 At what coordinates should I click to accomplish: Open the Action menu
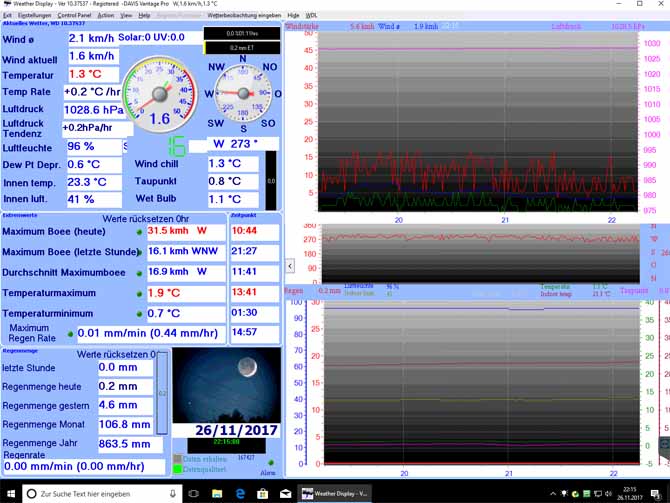[106, 16]
